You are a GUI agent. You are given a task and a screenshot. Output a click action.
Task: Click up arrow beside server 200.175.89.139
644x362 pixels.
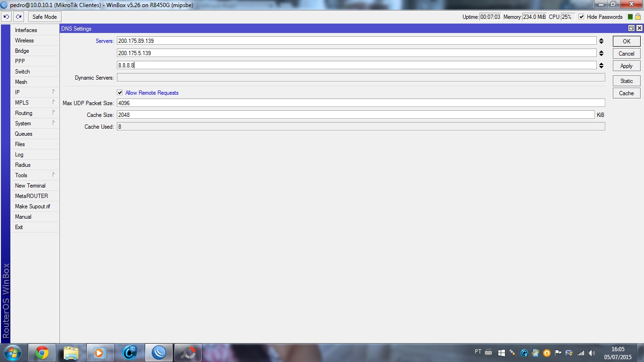tap(601, 39)
